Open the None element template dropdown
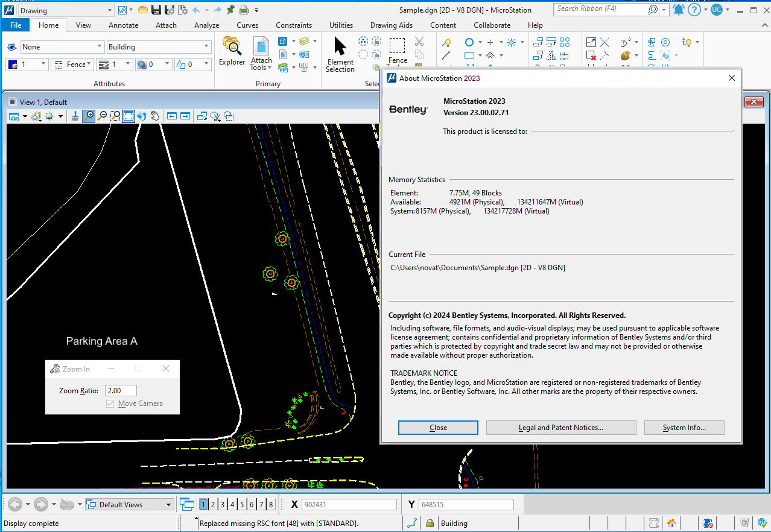The image size is (771, 532). tap(63, 47)
